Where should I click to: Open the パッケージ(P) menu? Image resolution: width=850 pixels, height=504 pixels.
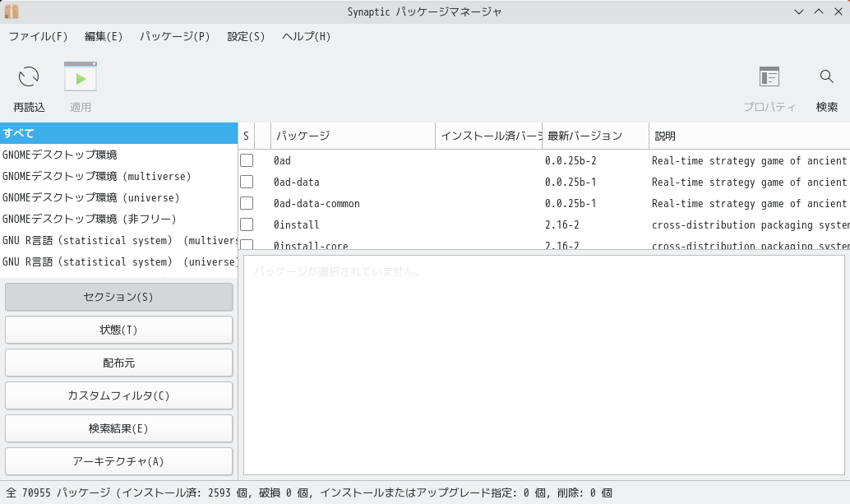pos(174,36)
